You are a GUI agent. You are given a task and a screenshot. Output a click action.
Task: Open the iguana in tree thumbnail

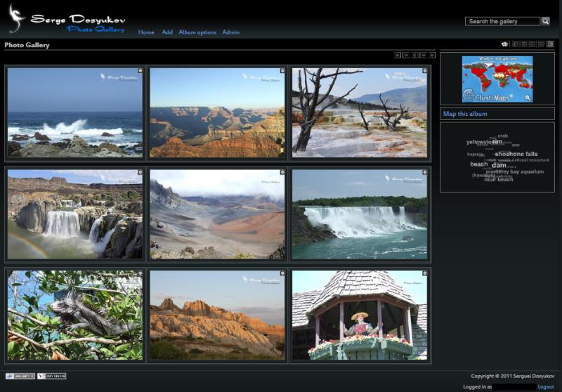[75, 315]
